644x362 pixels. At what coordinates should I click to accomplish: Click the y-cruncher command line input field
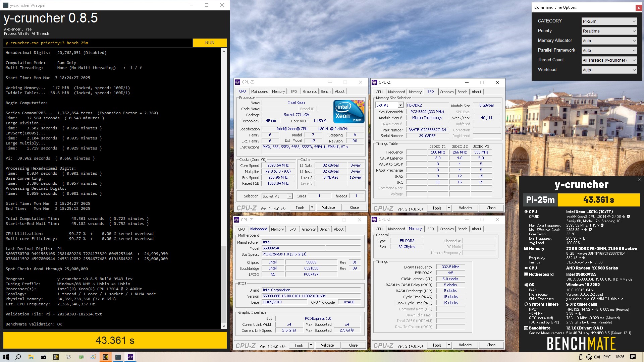pos(98,43)
